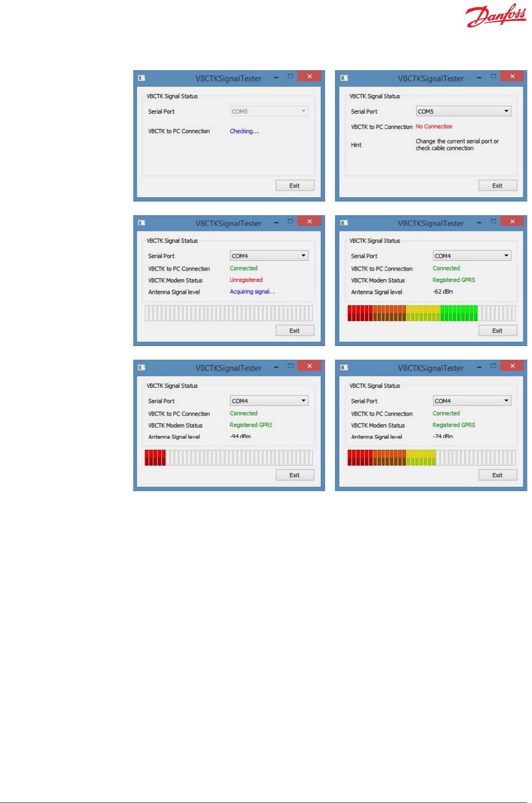The image size is (532, 803).
Task: Click Exit in the Checking… window
Action: [x=294, y=185]
